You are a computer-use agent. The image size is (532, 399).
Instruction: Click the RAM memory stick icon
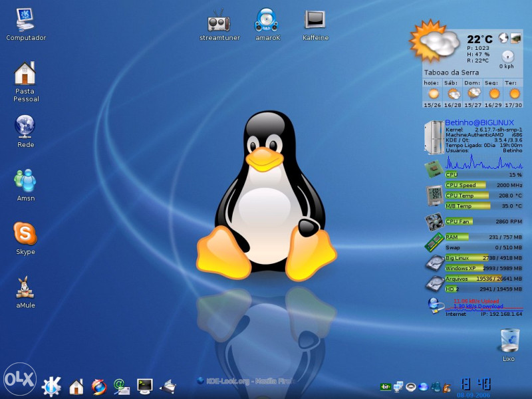pyautogui.click(x=434, y=241)
